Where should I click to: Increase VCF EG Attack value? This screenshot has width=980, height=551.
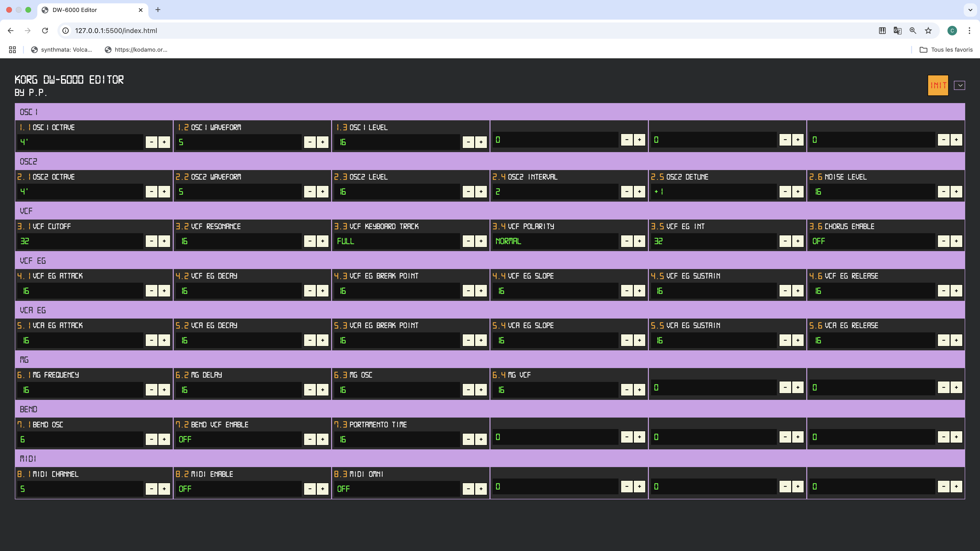pos(164,291)
